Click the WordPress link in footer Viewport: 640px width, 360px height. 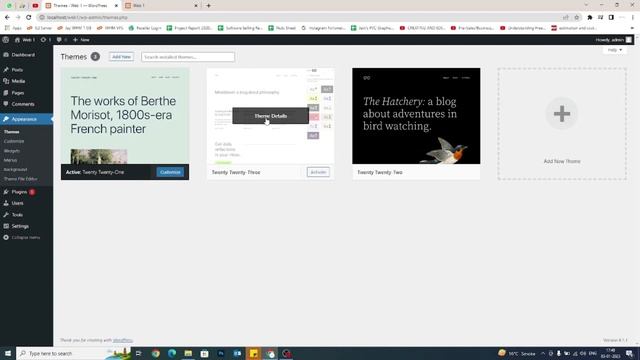[122, 340]
